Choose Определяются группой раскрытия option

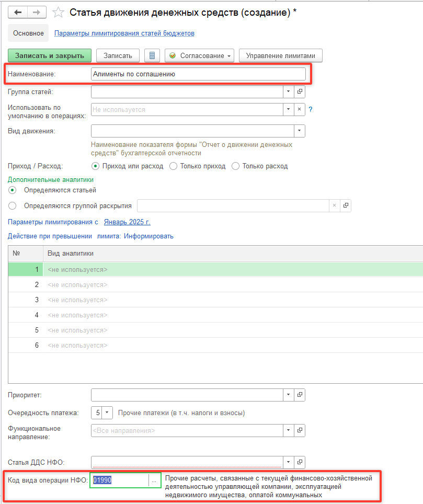point(13,206)
